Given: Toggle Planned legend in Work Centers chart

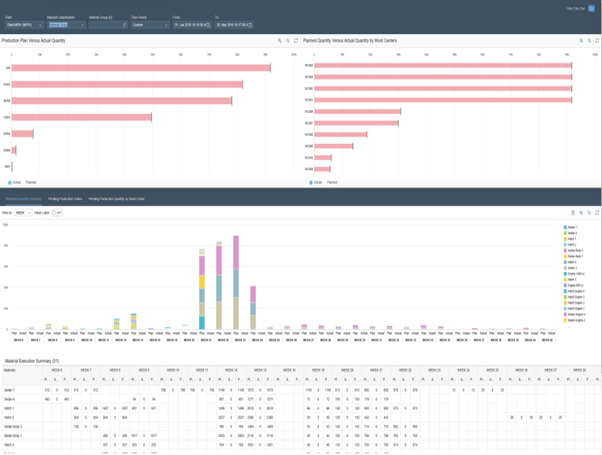Looking at the screenshot, I should pos(332,182).
